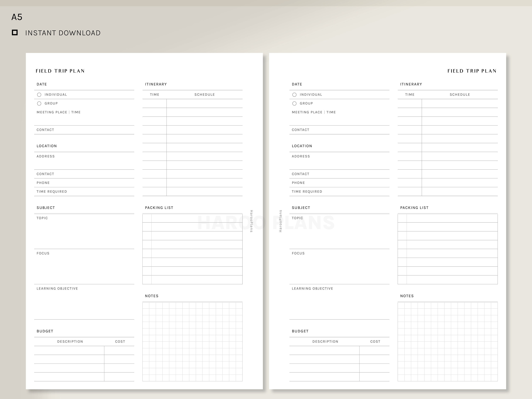This screenshot has height=399, width=532.
Task: Click the FIELD TRIP PLAN title on left page
Action: (x=60, y=71)
